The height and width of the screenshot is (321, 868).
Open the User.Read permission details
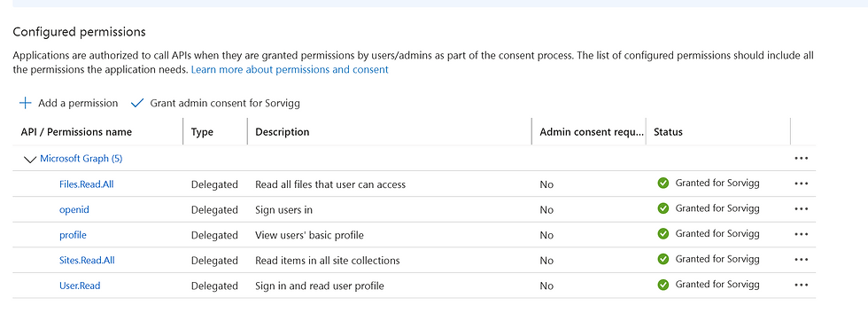point(80,286)
